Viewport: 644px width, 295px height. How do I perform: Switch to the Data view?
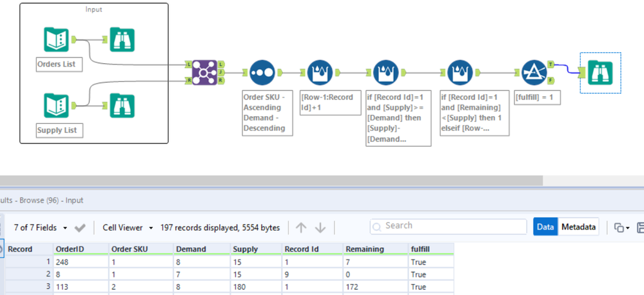click(545, 227)
